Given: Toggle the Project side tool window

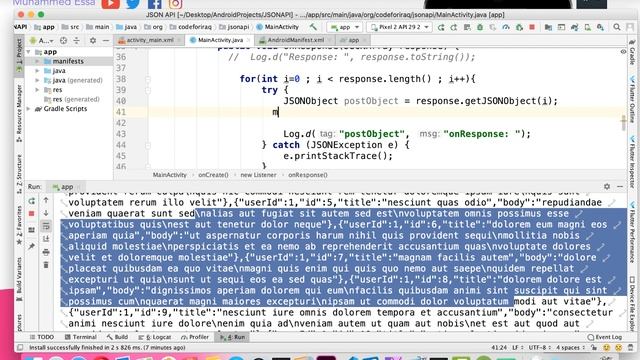Looking at the screenshot, I should point(19,56).
